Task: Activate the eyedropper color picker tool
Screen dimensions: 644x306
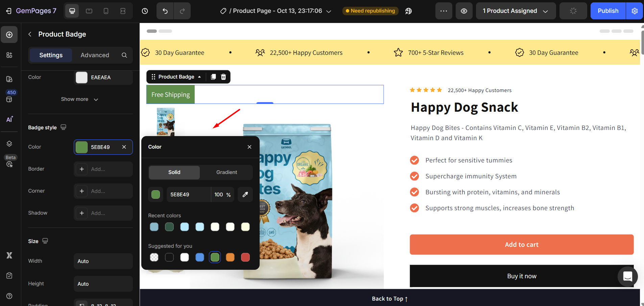Action: point(245,195)
